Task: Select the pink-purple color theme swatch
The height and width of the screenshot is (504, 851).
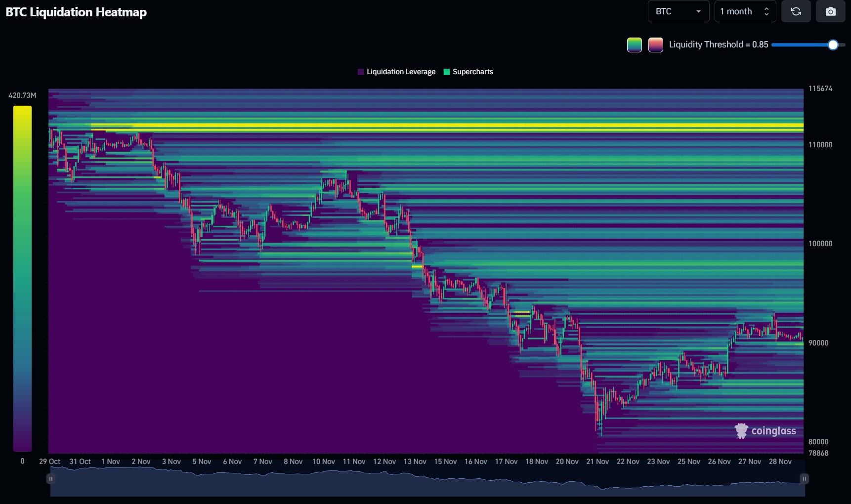Action: pos(655,45)
